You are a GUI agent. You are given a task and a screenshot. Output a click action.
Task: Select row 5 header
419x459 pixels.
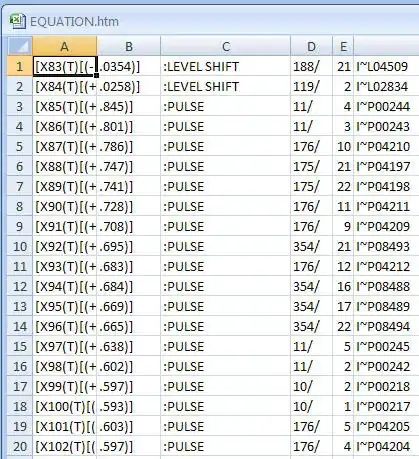(20, 146)
